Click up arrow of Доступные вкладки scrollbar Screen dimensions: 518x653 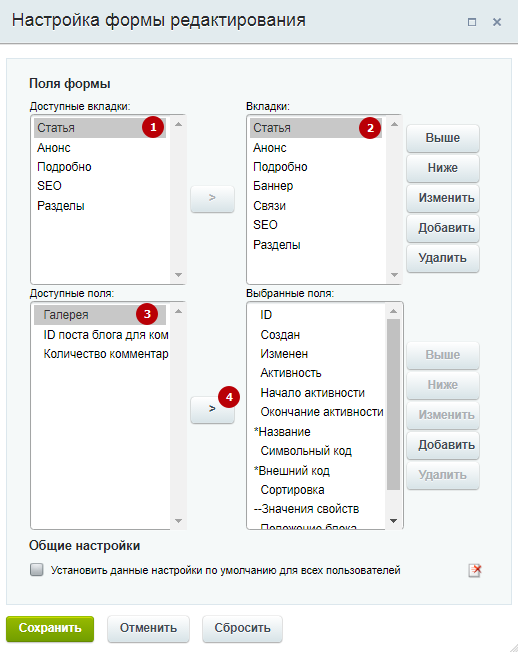(x=179, y=125)
